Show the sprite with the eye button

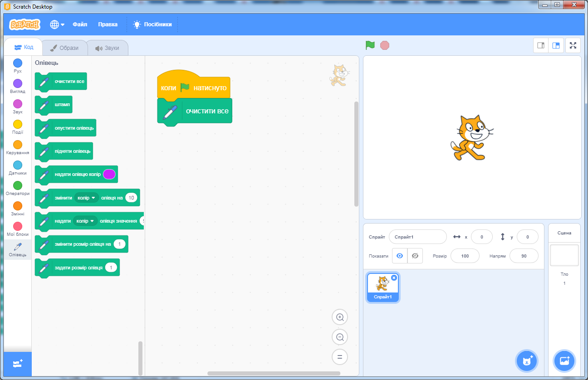point(400,256)
